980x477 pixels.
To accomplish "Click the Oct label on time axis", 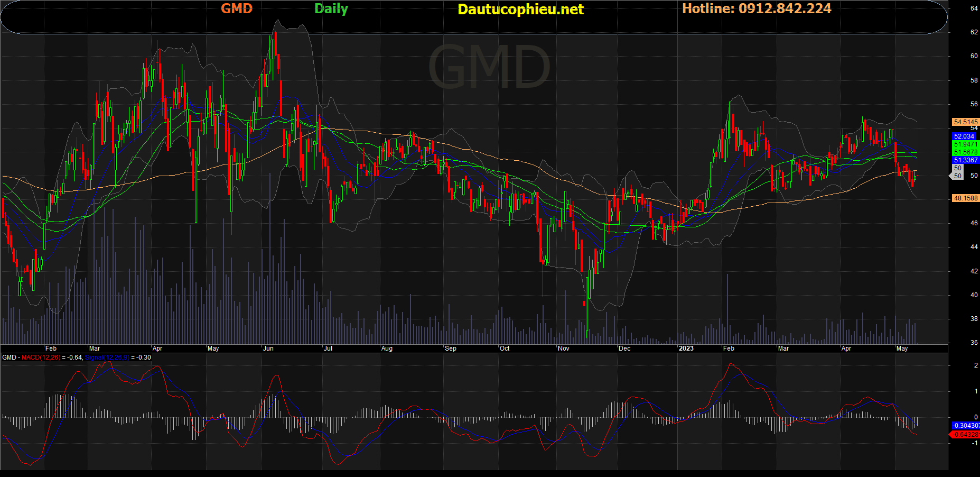I will (x=505, y=348).
